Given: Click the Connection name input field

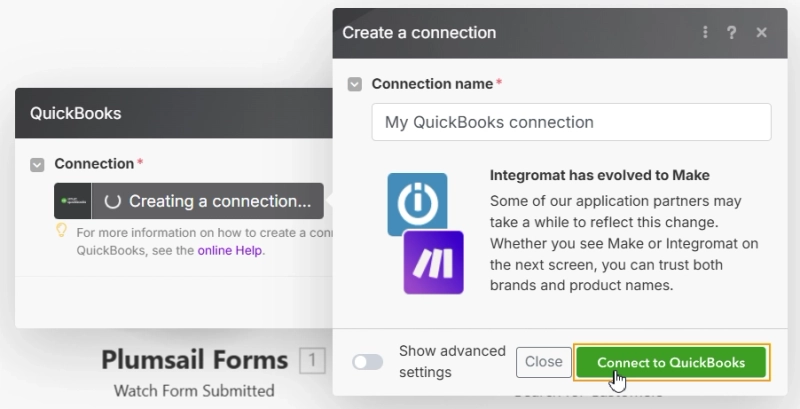Looking at the screenshot, I should [x=571, y=122].
